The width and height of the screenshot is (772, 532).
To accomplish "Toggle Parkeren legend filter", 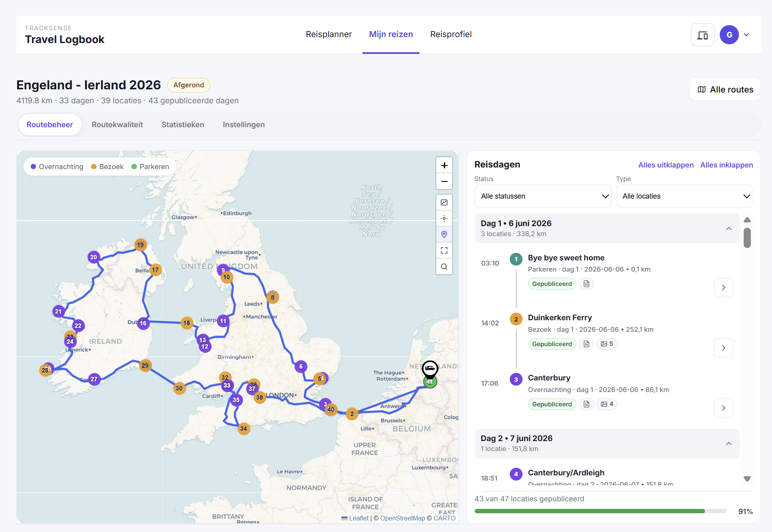I will click(x=150, y=167).
